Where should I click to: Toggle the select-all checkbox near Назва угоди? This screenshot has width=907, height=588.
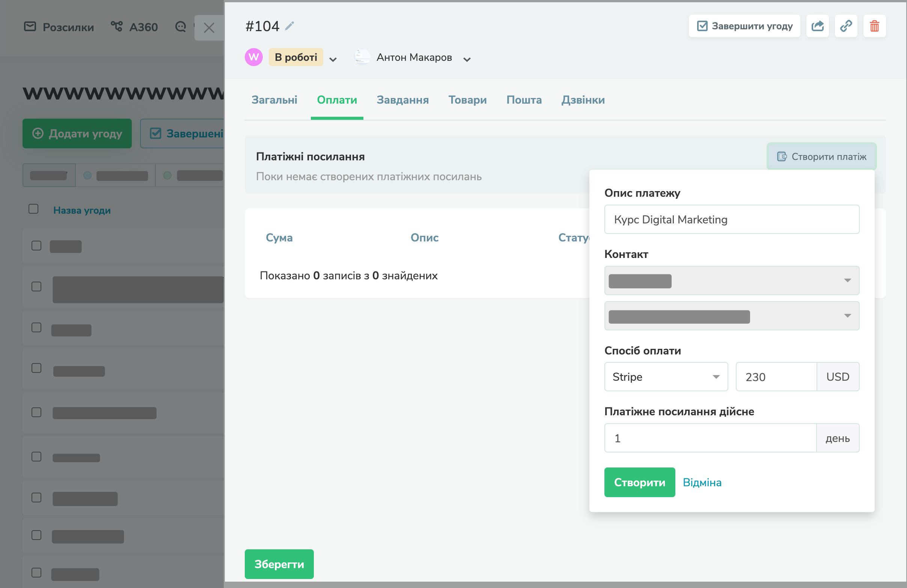pos(33,209)
